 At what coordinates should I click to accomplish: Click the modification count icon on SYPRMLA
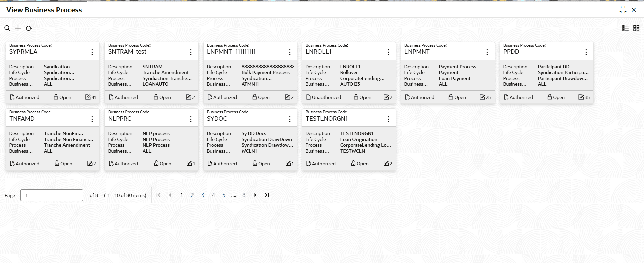tap(88, 97)
